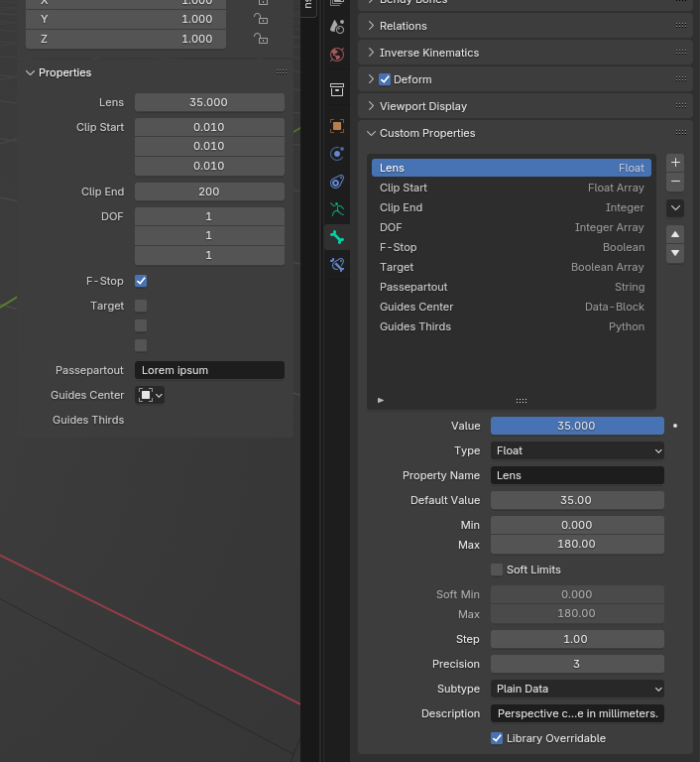Open the Object properties tab
The image size is (700, 762).
click(337, 126)
